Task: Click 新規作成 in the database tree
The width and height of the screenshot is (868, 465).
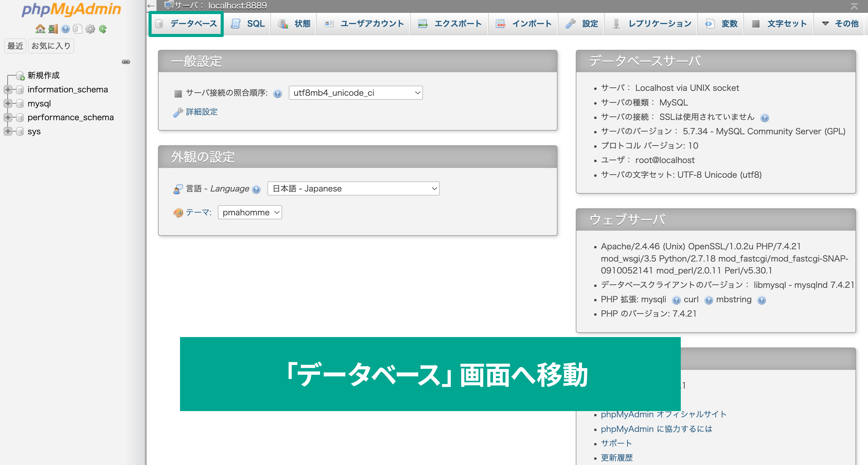Action: [x=43, y=76]
